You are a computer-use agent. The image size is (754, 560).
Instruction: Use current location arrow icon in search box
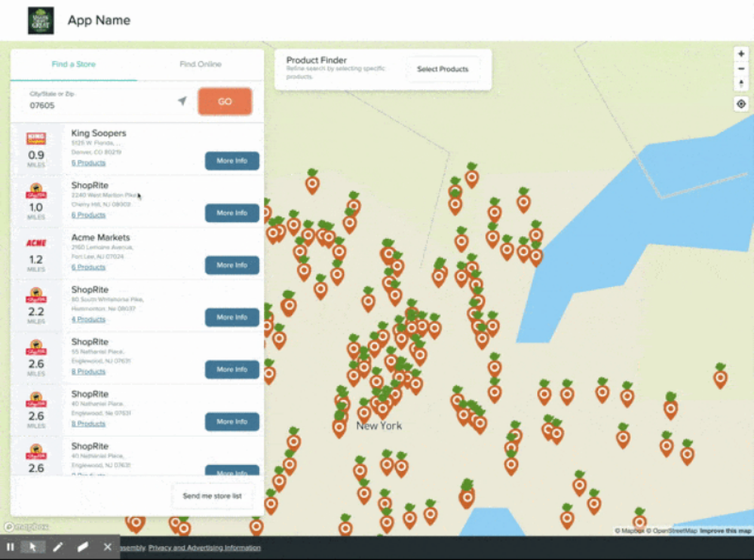182,101
